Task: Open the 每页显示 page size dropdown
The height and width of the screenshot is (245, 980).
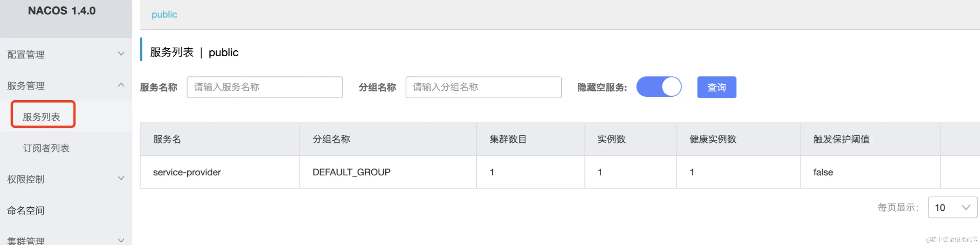Action: pyautogui.click(x=952, y=207)
